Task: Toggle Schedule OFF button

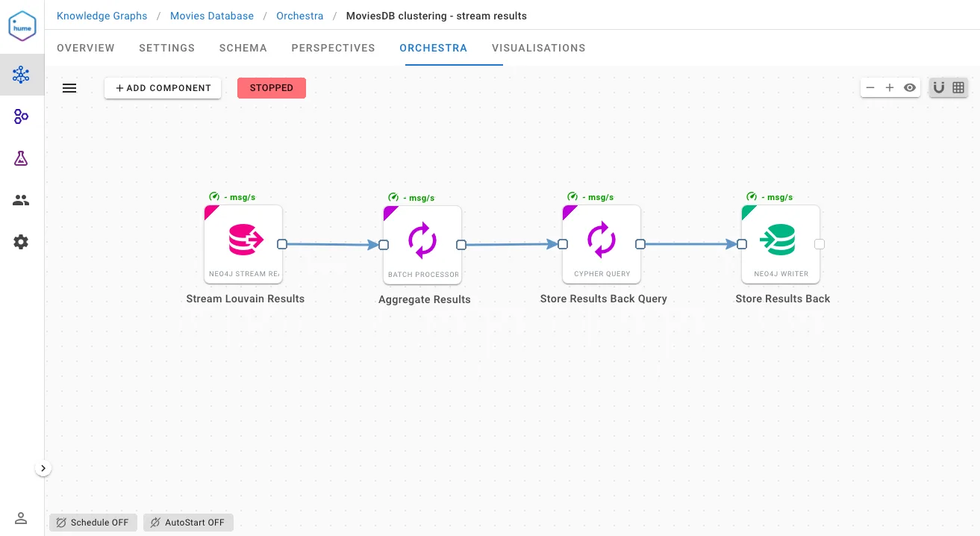Action: coord(93,523)
